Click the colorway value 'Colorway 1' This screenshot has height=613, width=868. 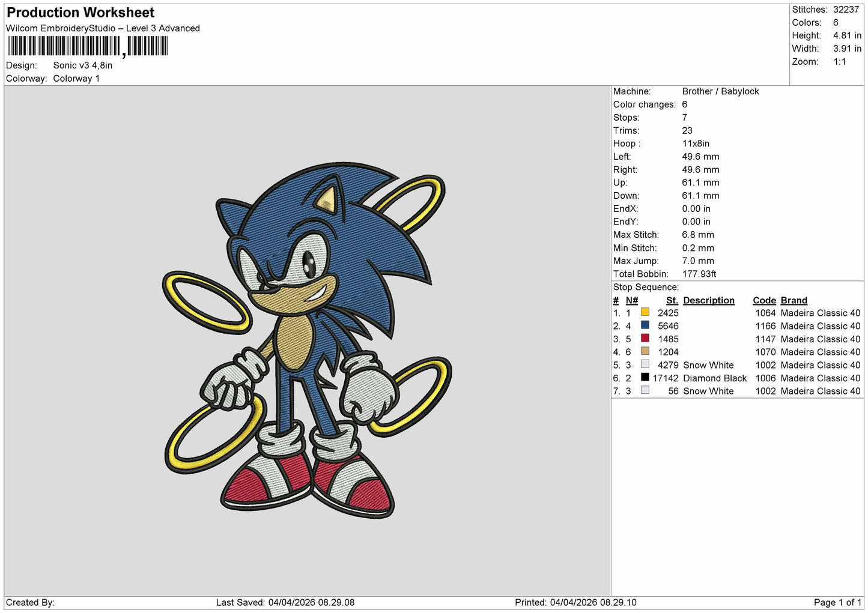(x=76, y=79)
